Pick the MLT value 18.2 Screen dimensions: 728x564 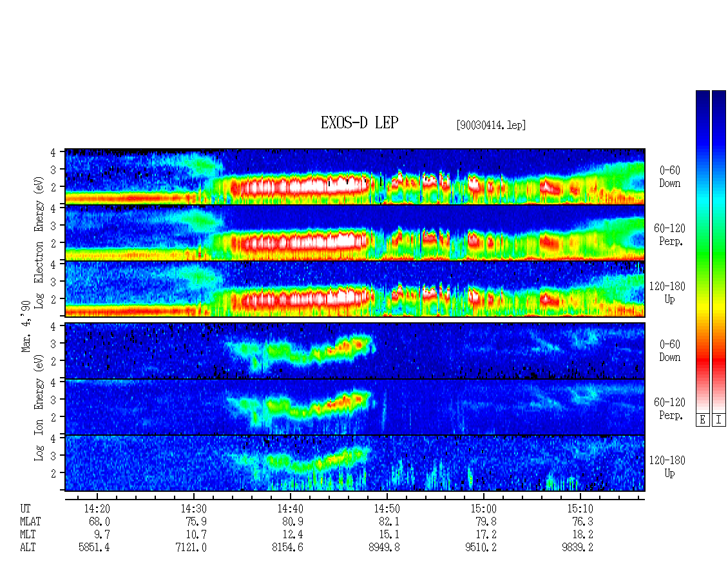pos(582,535)
